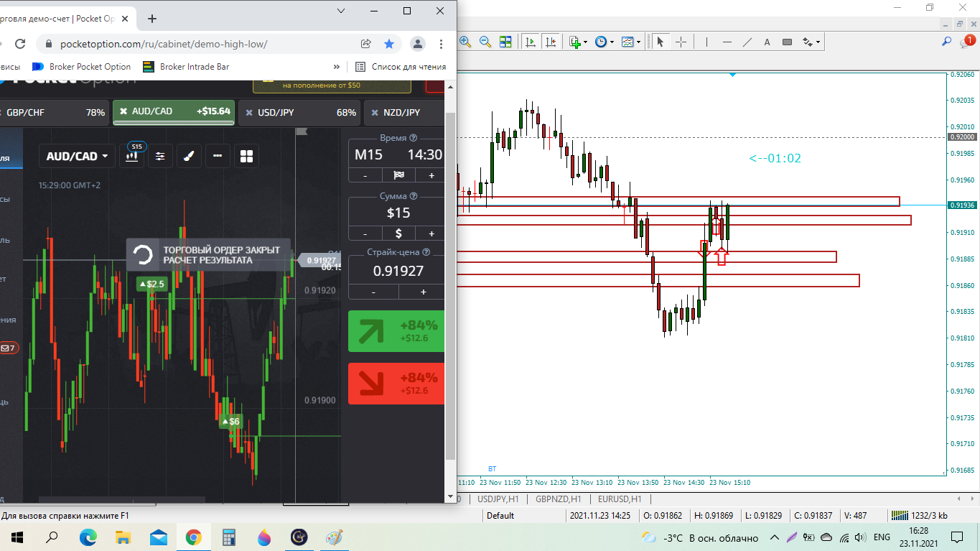
Task: Select the trendline drawing tool
Action: click(747, 42)
